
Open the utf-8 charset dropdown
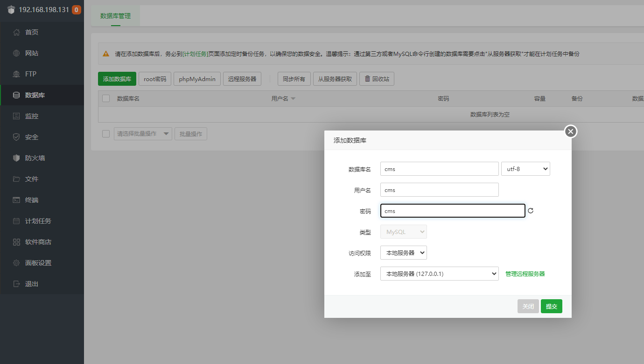coord(525,169)
